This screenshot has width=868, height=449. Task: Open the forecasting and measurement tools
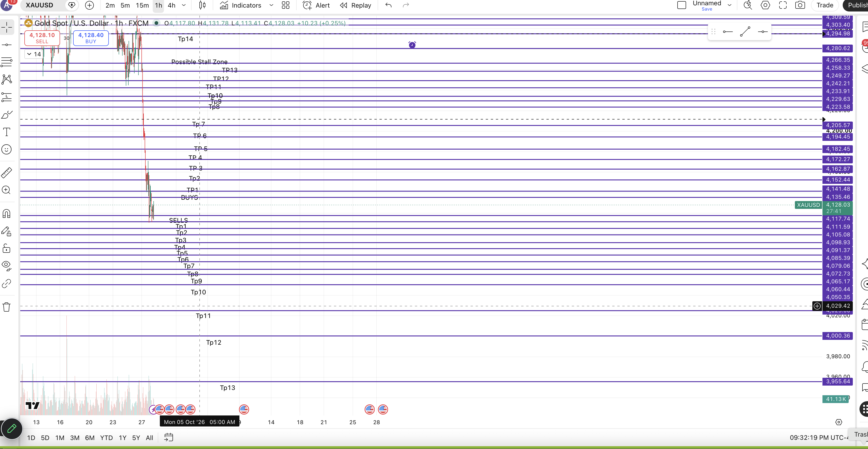7,97
